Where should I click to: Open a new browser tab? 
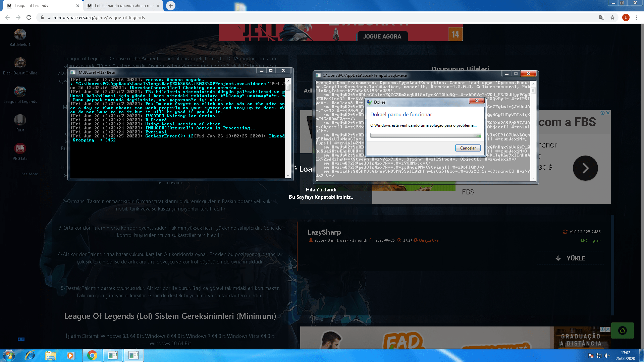coord(171,6)
